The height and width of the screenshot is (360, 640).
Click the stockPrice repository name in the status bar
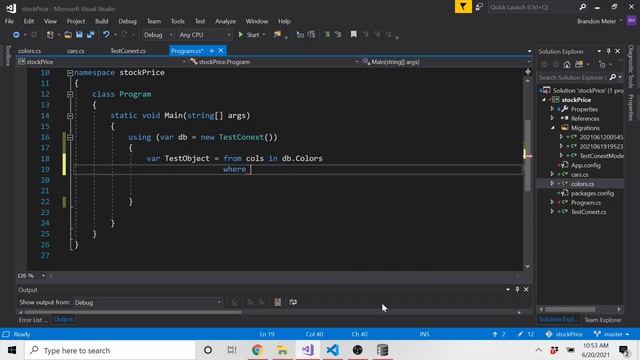tap(564, 334)
